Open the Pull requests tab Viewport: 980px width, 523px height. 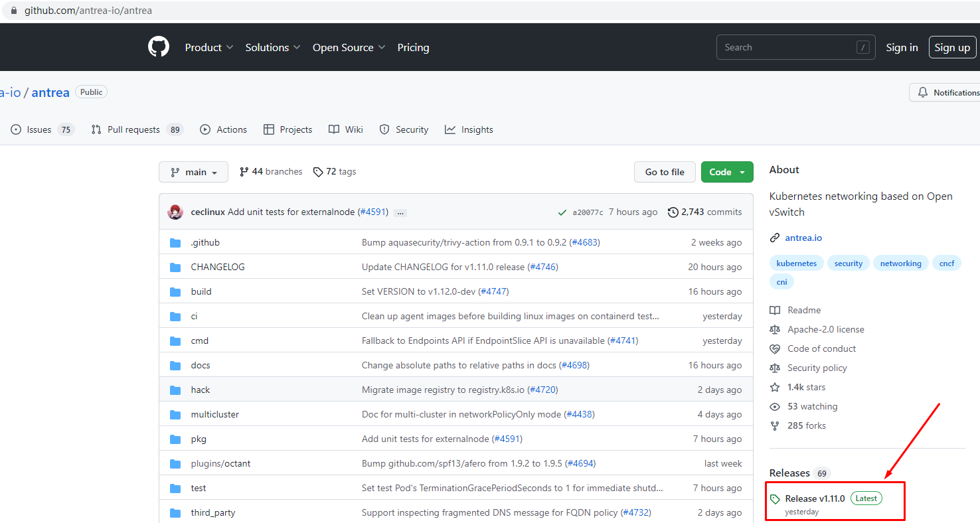pos(137,129)
